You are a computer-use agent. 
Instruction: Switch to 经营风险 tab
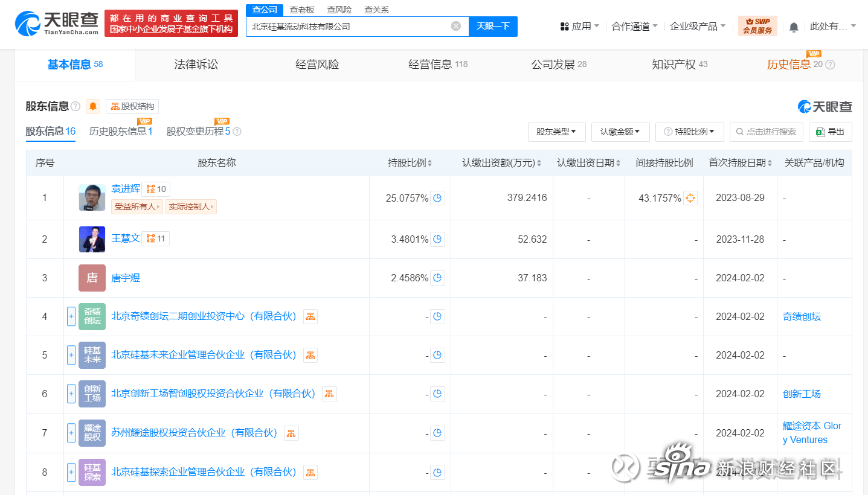click(317, 65)
